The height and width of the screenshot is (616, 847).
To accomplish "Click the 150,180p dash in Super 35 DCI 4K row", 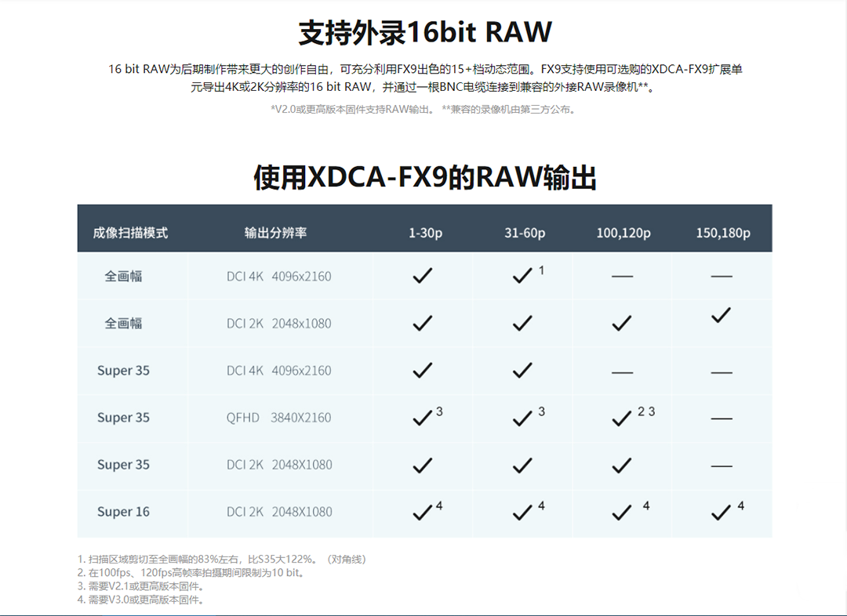I will pos(722,372).
